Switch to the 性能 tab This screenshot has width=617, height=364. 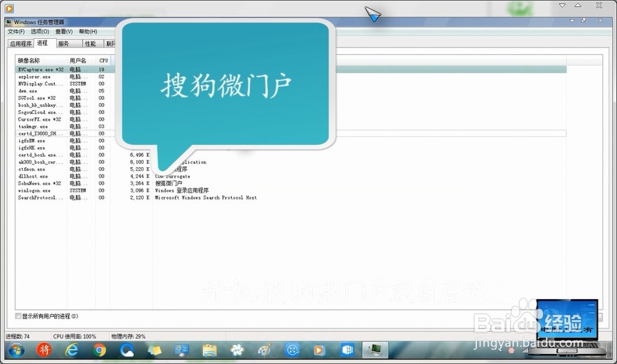91,44
